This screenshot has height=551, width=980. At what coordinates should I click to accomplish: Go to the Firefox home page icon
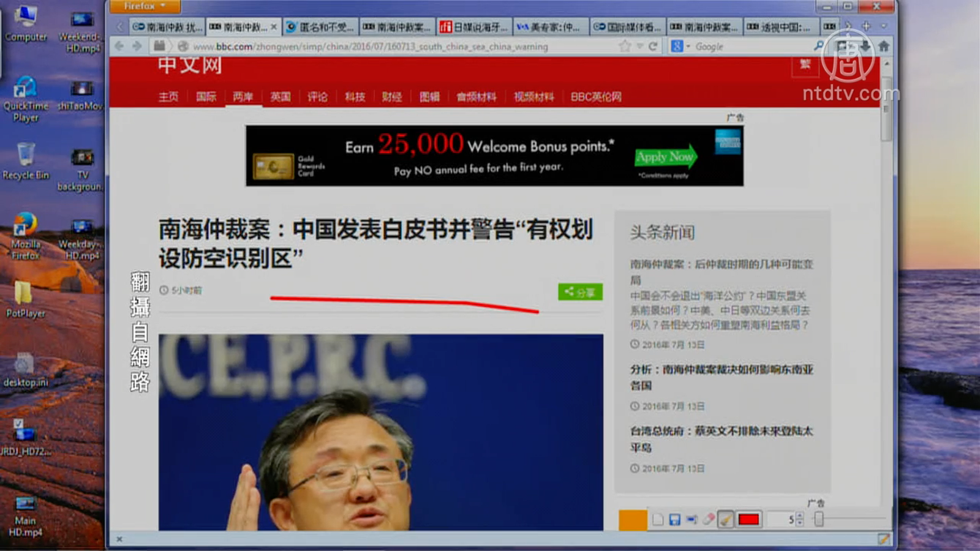coord(883,47)
